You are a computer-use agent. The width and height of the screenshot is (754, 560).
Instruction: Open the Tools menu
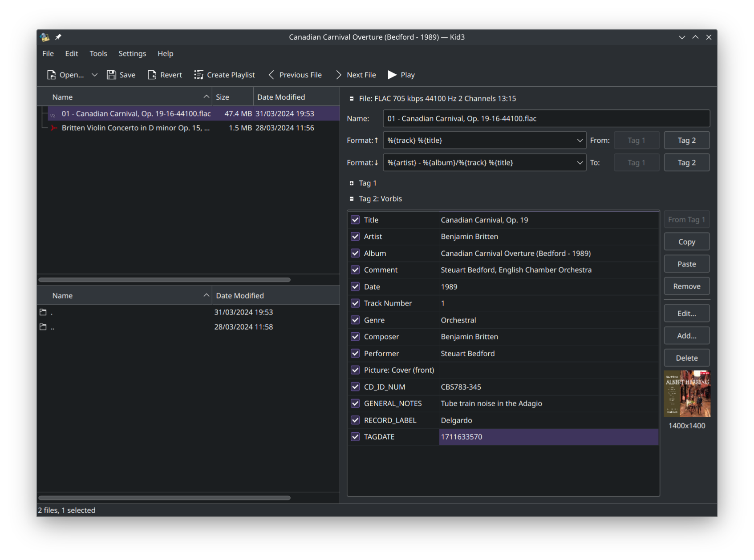(98, 53)
